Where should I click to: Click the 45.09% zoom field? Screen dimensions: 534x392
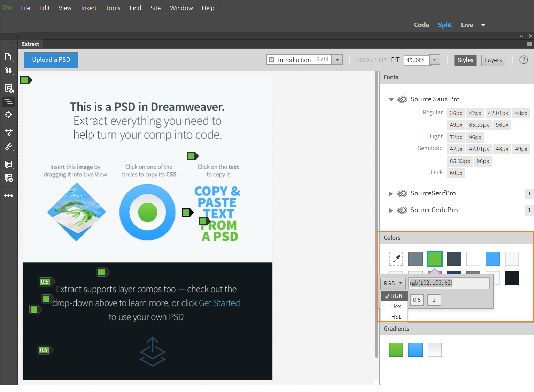pos(417,60)
